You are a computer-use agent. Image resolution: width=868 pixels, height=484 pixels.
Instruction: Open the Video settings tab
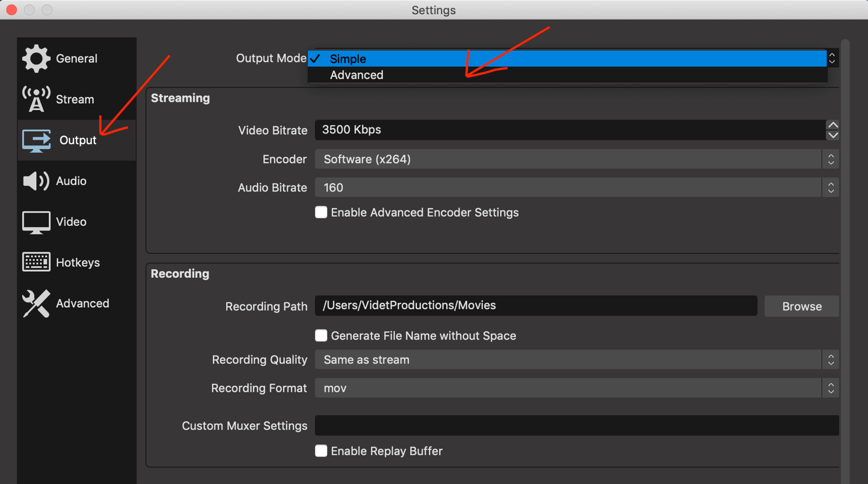coord(76,221)
